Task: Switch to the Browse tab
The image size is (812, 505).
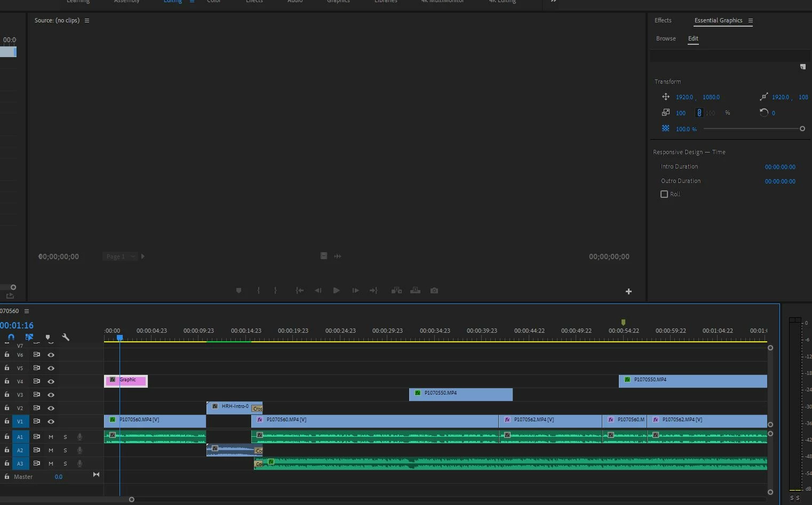Action: coord(666,38)
